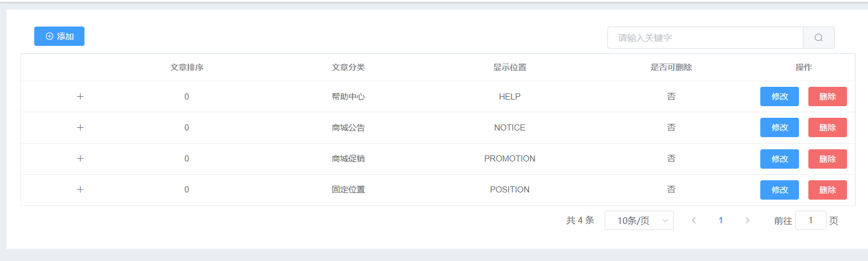Click 修改 for the NOTICE row
868x261 pixels.
pos(780,127)
